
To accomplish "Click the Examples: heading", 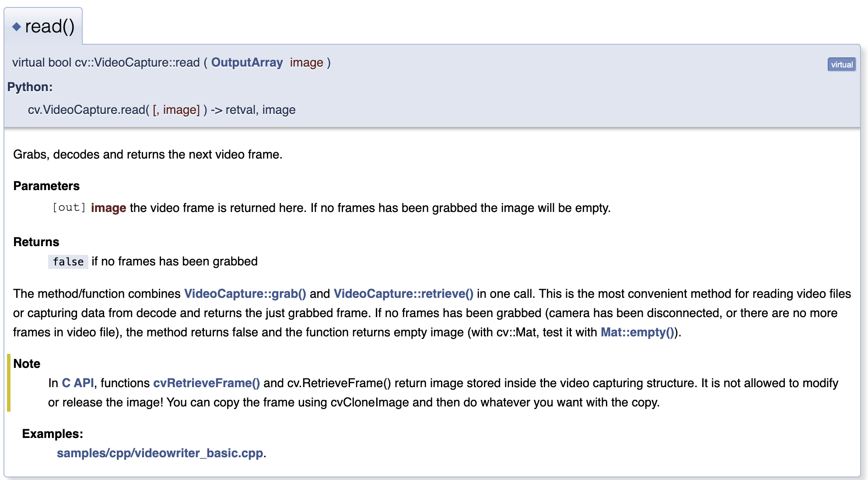I will (52, 434).
